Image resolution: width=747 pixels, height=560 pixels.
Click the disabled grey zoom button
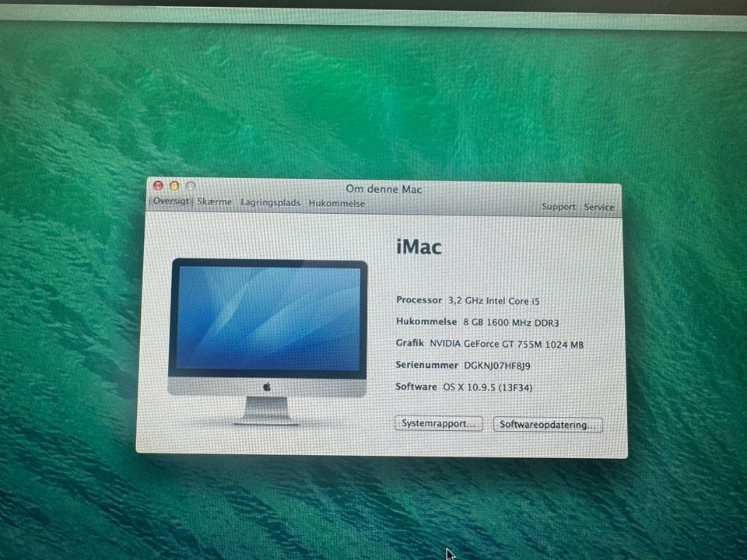(x=191, y=186)
